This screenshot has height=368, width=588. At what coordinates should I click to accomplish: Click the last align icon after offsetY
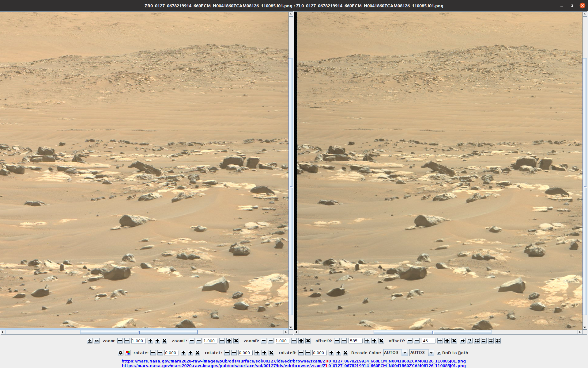[498, 341]
